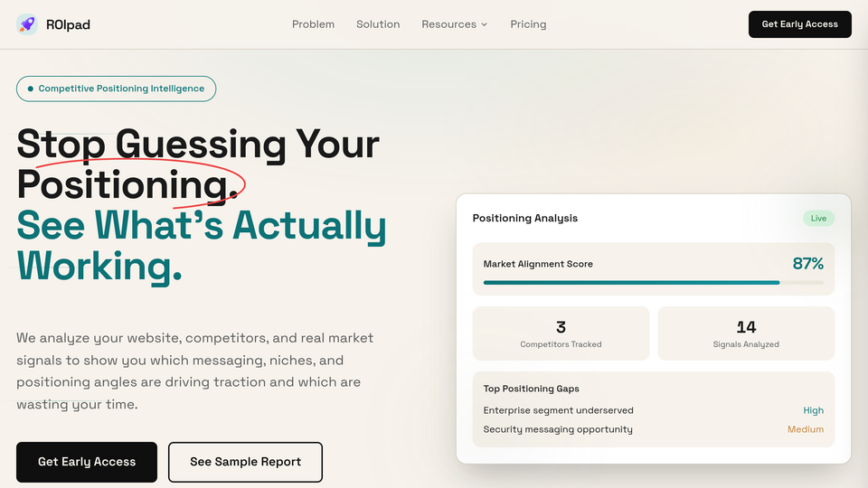The height and width of the screenshot is (488, 868).
Task: Expand the Resources dropdown menu
Action: pos(455,24)
